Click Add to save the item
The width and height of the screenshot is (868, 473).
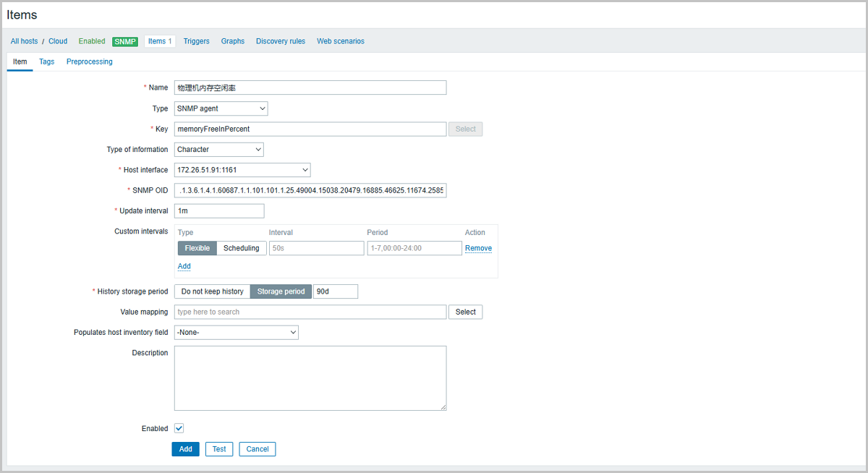[185, 448]
